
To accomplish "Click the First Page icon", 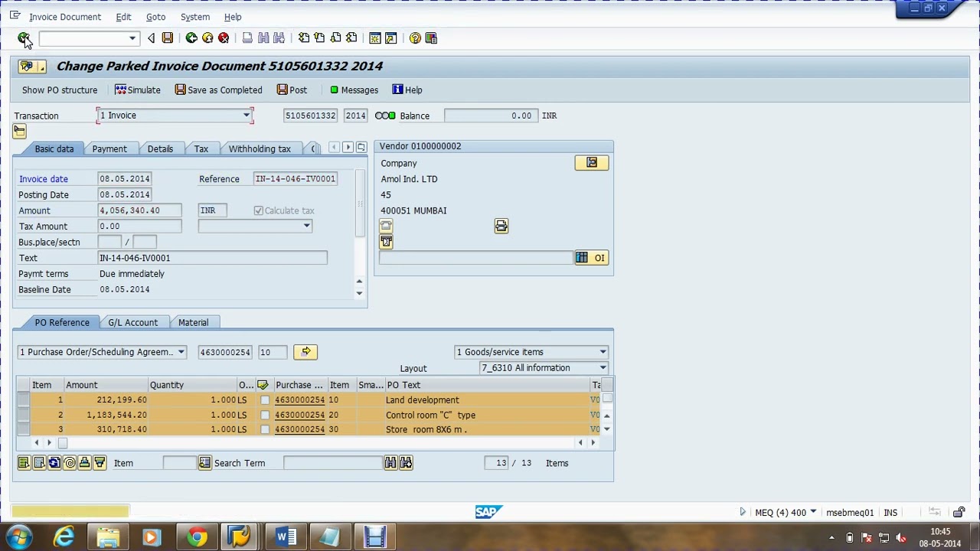I will [304, 38].
